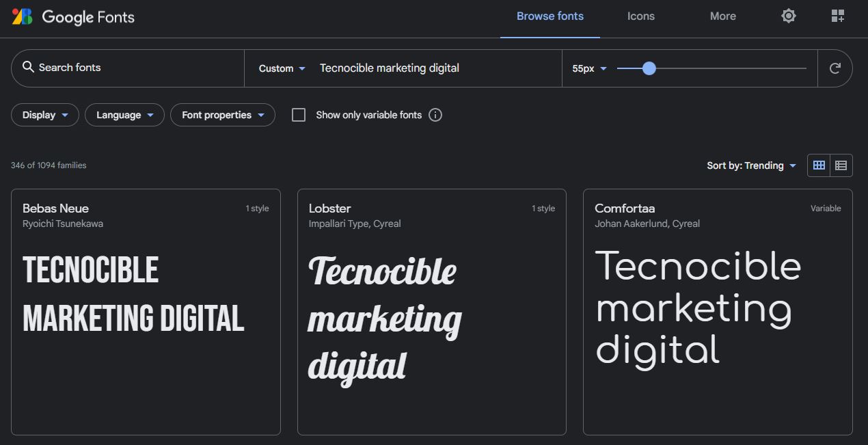
Task: Click the font size slider handle
Action: [x=649, y=68]
